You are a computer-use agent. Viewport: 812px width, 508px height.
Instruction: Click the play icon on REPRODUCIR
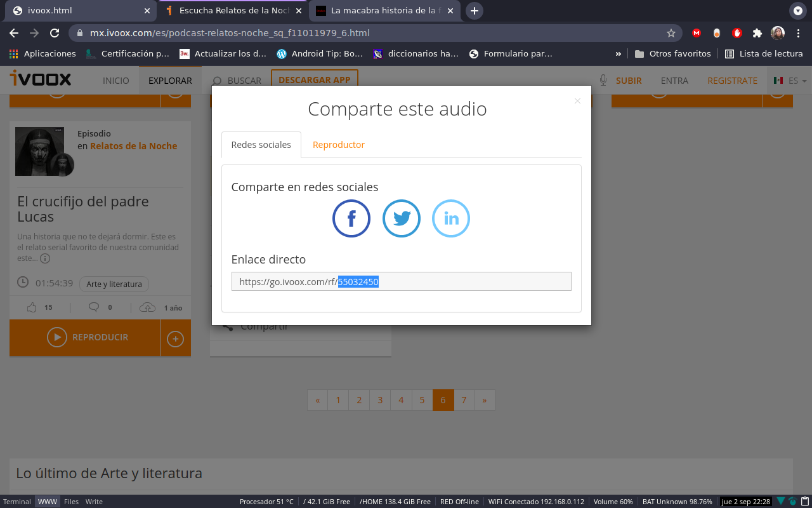(x=56, y=337)
